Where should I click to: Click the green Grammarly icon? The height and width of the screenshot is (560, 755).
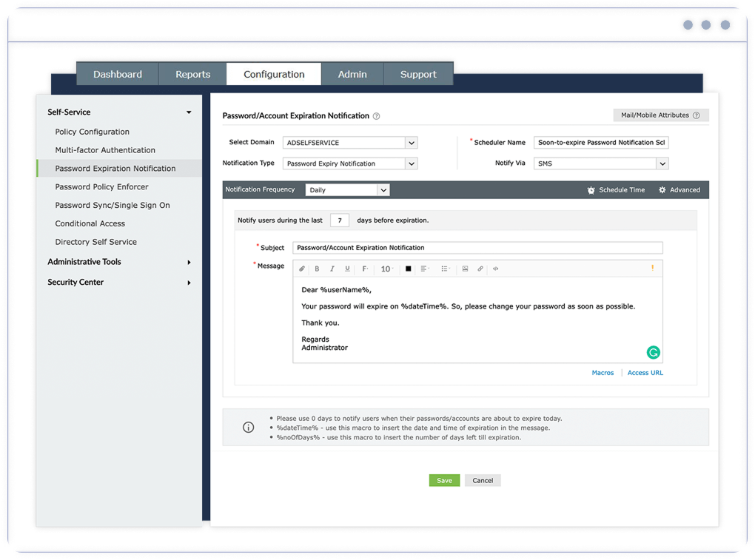coord(652,352)
